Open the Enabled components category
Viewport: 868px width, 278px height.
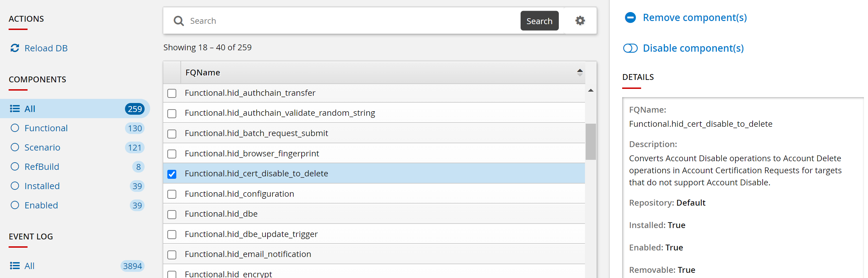click(15, 205)
